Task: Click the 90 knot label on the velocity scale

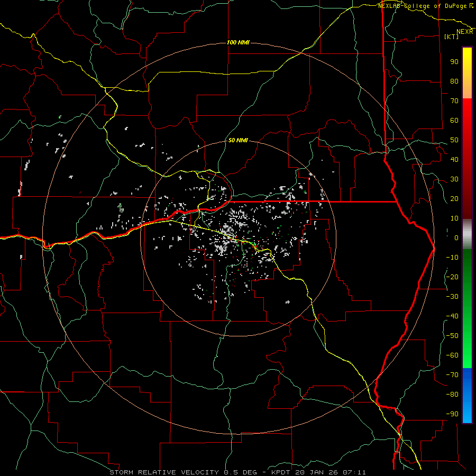Action: click(454, 62)
